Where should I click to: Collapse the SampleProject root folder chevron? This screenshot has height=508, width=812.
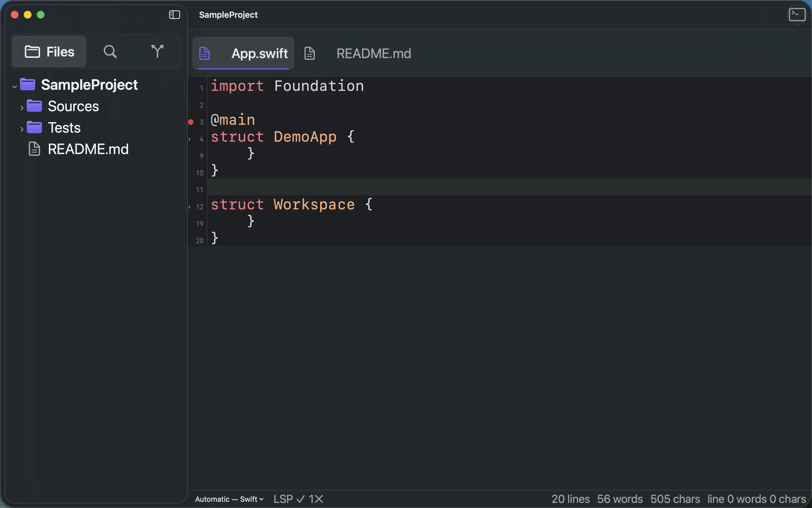pyautogui.click(x=14, y=86)
